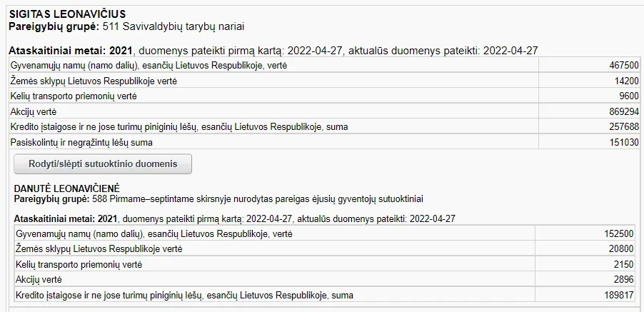Click the Akcijų vertė label in Sigitas's table
This screenshot has height=312, width=644.
(34, 111)
